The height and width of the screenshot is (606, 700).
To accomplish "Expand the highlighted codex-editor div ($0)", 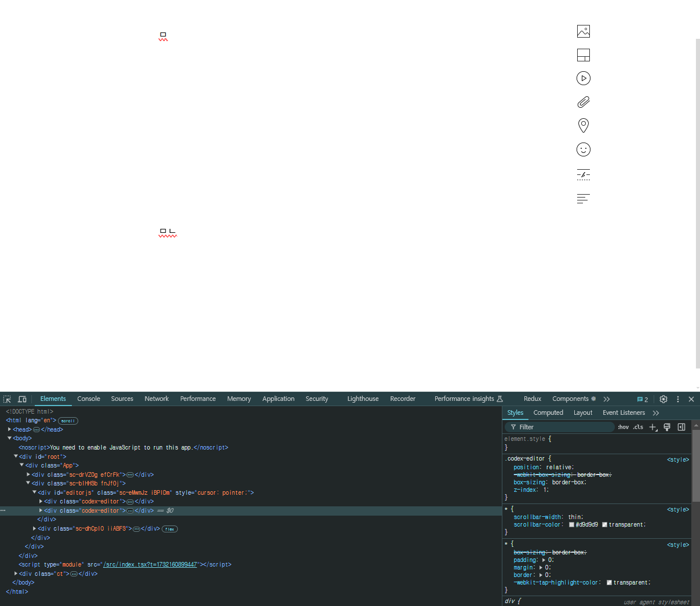I will (41, 510).
